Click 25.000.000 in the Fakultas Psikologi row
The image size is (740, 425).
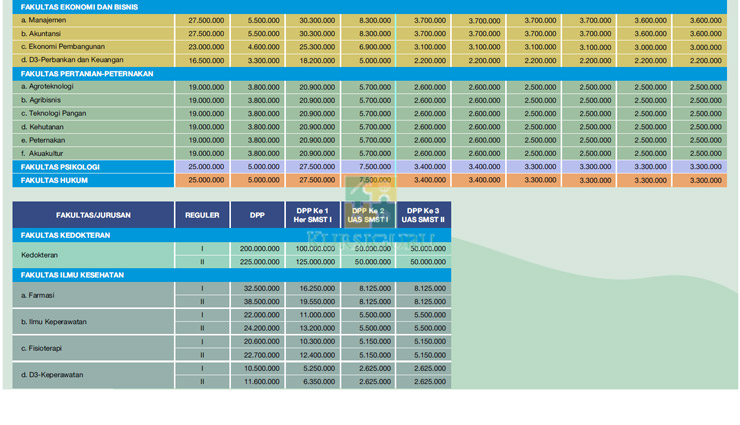point(206,167)
